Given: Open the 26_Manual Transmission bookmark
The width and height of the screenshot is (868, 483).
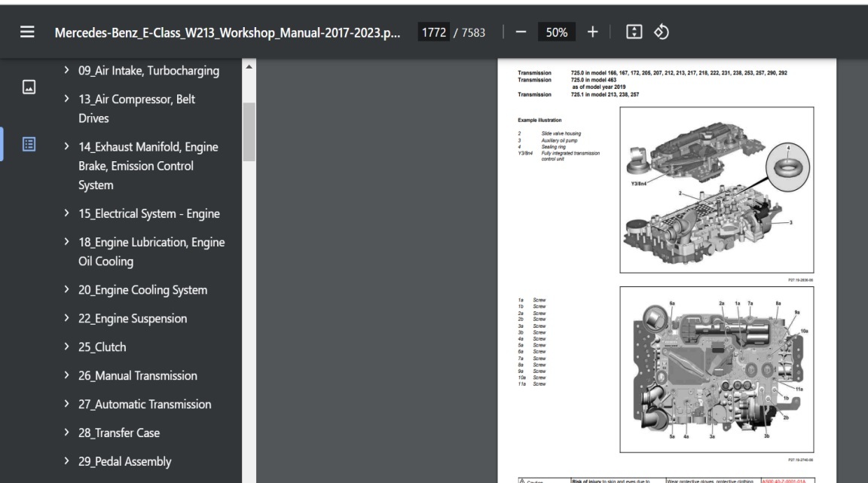Looking at the screenshot, I should pyautogui.click(x=138, y=375).
